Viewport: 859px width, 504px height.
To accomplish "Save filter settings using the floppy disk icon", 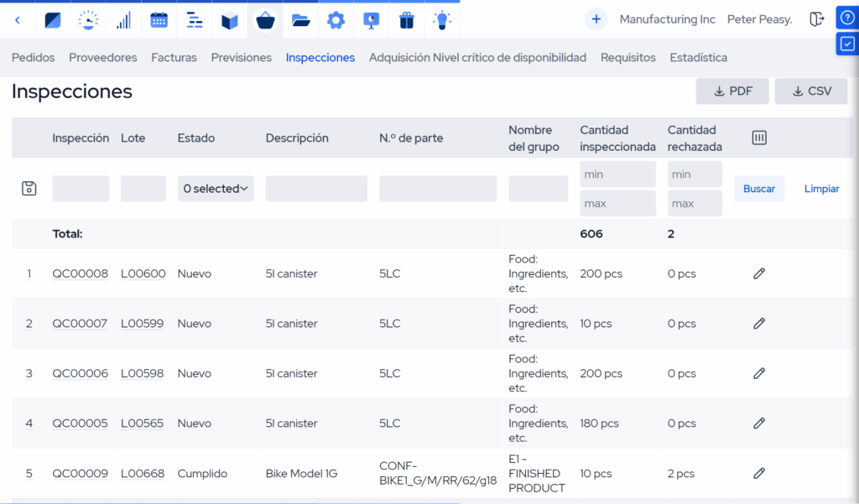I will click(x=29, y=188).
